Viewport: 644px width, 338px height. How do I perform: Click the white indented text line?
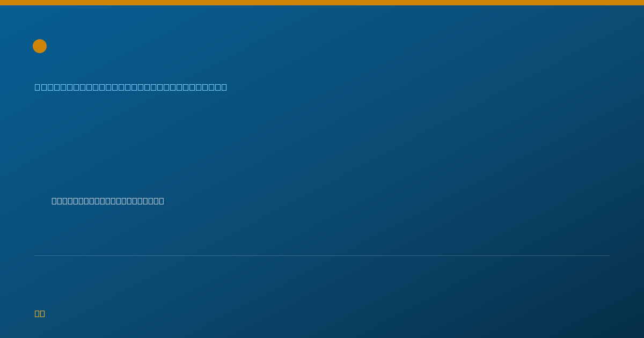(108, 201)
